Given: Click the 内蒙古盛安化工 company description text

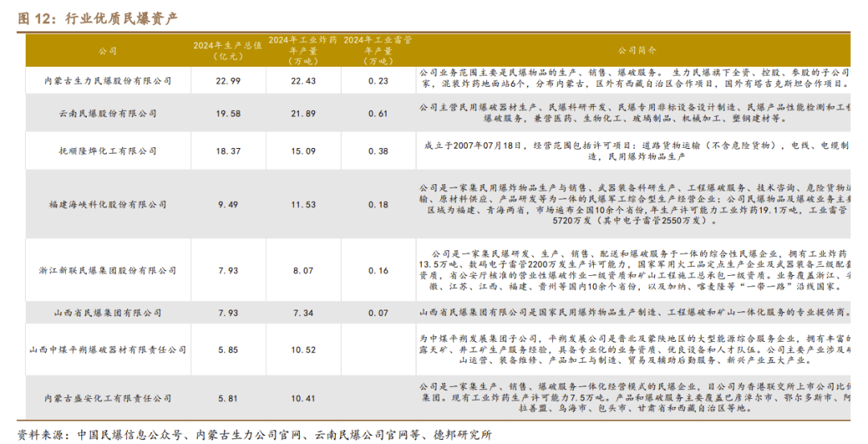Looking at the screenshot, I should tap(634, 397).
